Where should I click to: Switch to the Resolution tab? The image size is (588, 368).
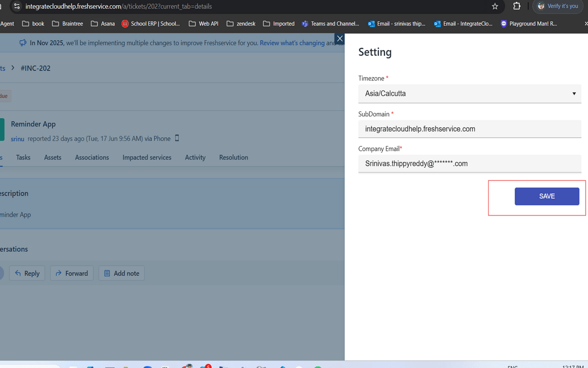click(233, 158)
